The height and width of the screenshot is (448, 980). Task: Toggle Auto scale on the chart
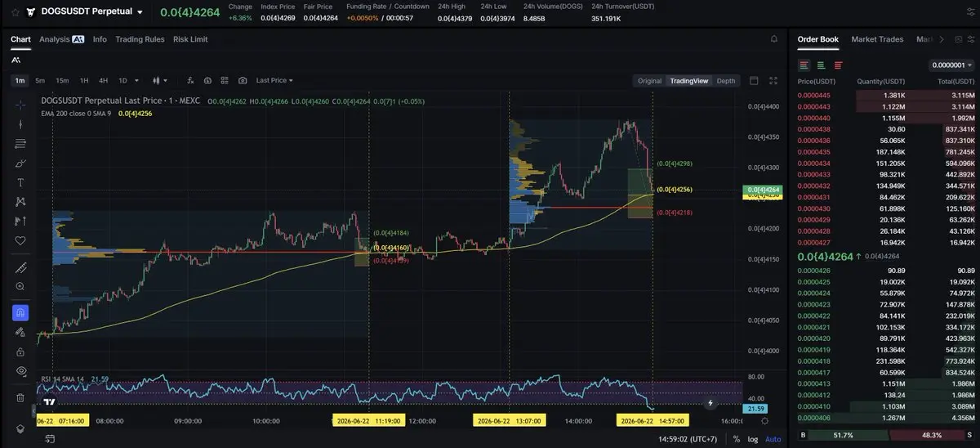[x=773, y=439]
